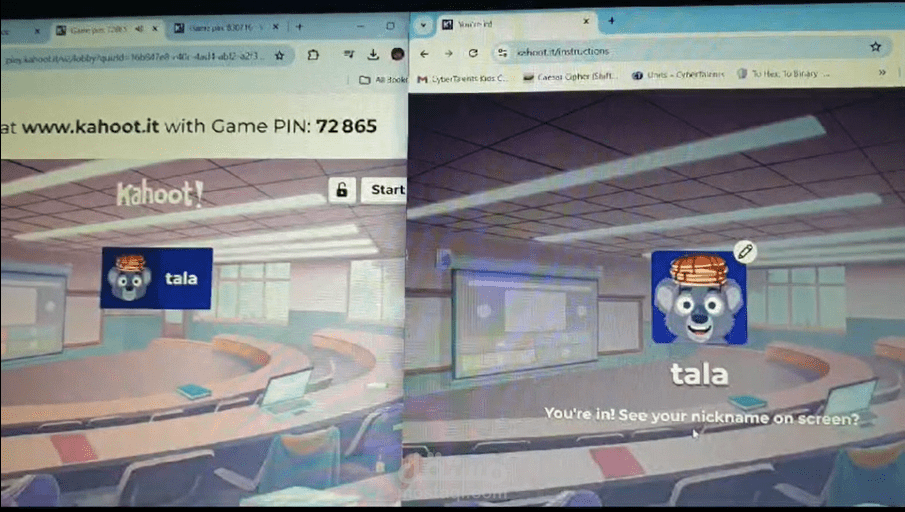
Task: Close the Game pin 72865 tab
Action: click(155, 28)
